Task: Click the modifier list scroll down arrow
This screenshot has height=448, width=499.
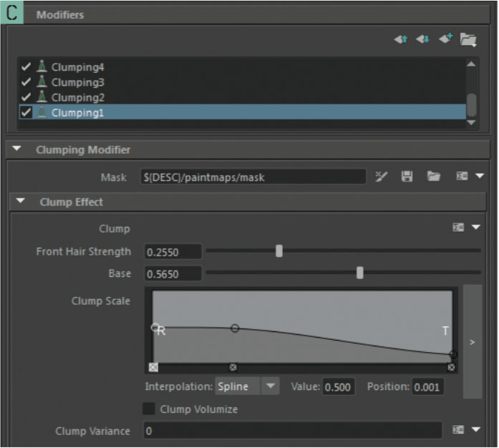Action: point(471,122)
